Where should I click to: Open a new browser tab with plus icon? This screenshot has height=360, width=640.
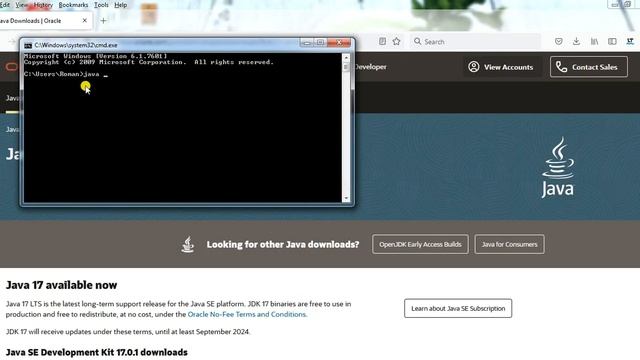pyautogui.click(x=103, y=20)
